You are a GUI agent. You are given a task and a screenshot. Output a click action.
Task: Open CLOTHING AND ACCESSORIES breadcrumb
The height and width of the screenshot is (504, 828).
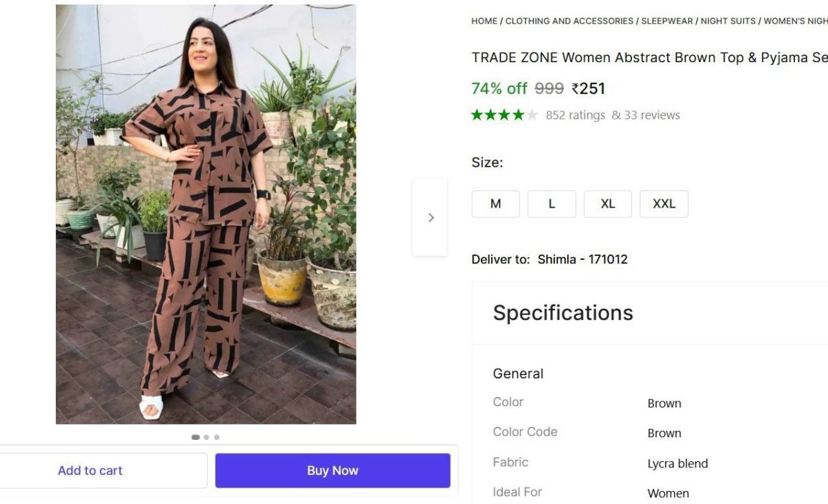569,21
